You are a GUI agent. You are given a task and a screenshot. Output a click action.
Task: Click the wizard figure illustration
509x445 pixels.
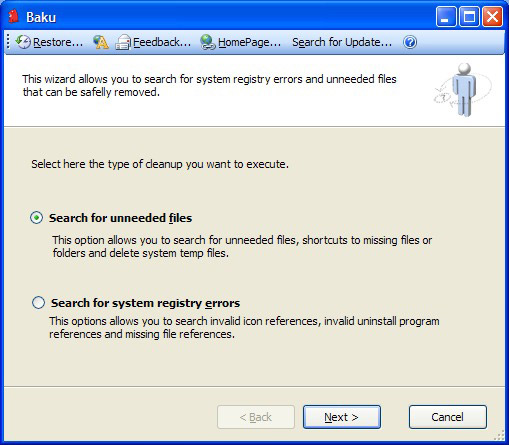coord(464,90)
